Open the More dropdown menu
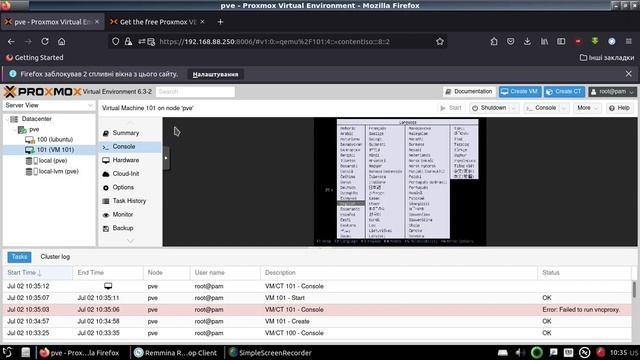This screenshot has width=640, height=360. click(587, 108)
